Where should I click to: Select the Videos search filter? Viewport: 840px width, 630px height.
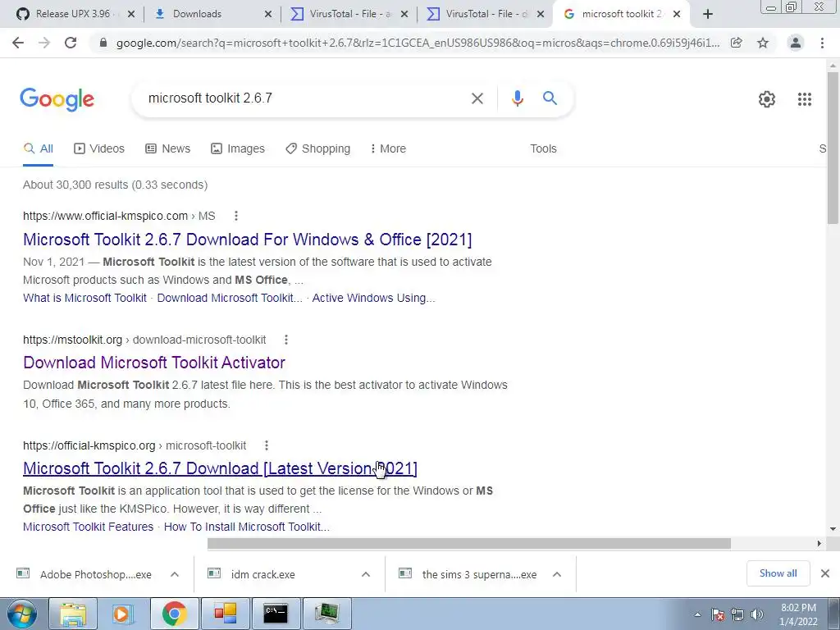(x=99, y=149)
